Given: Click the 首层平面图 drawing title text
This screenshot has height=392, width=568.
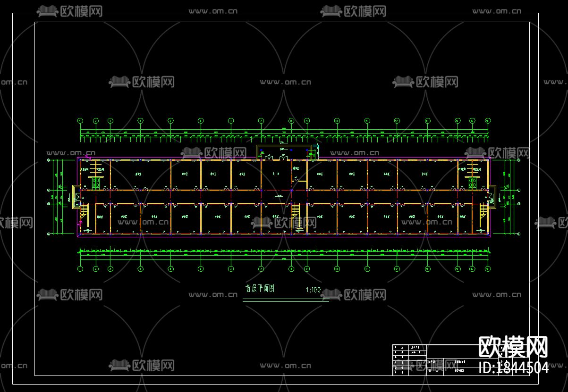Looking at the screenshot, I should tap(260, 289).
